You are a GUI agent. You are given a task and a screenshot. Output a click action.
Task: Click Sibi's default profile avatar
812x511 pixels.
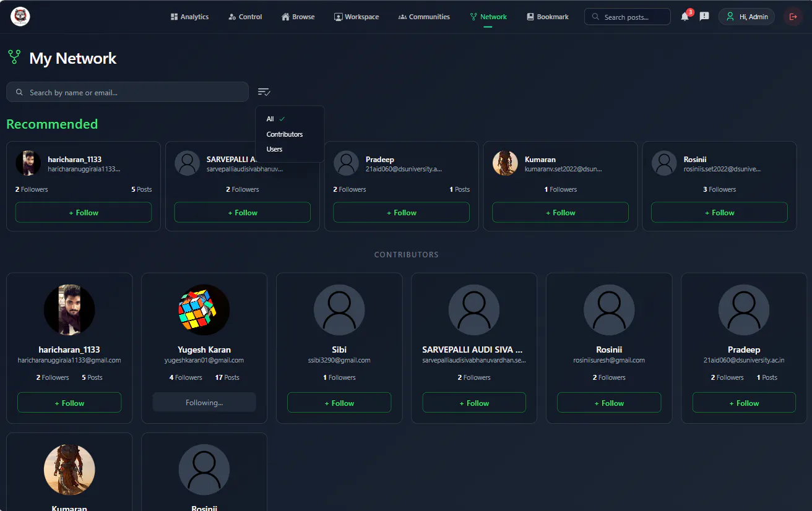coord(339,310)
